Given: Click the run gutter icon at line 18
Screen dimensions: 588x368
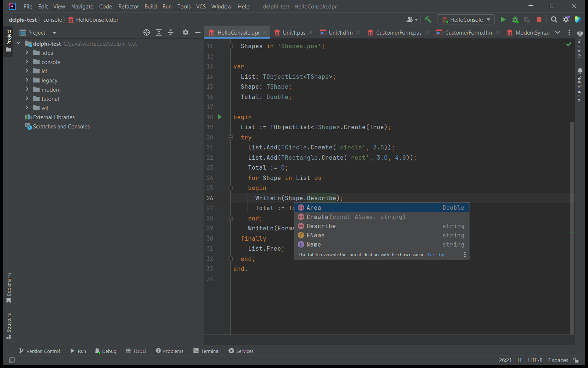Looking at the screenshot, I should (x=220, y=117).
